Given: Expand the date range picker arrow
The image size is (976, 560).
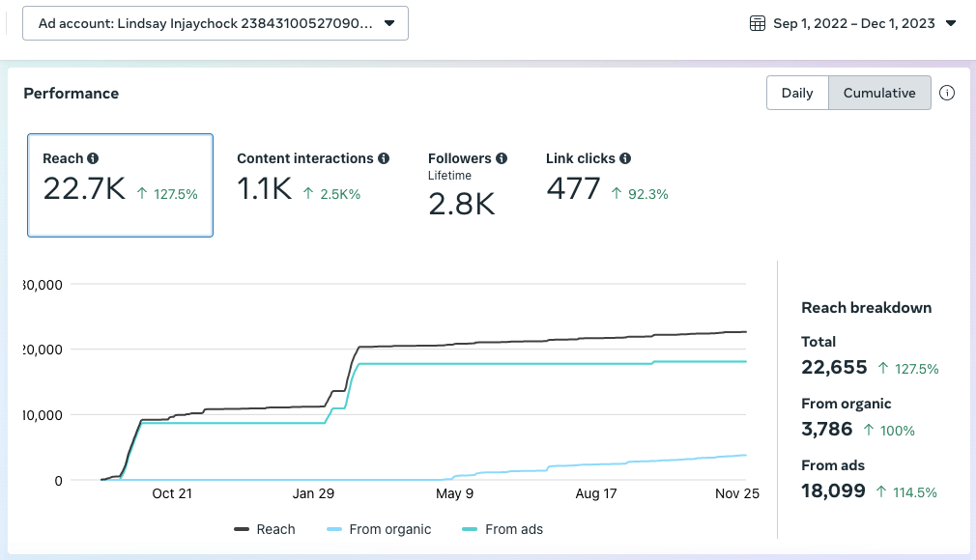Looking at the screenshot, I should tap(951, 23).
